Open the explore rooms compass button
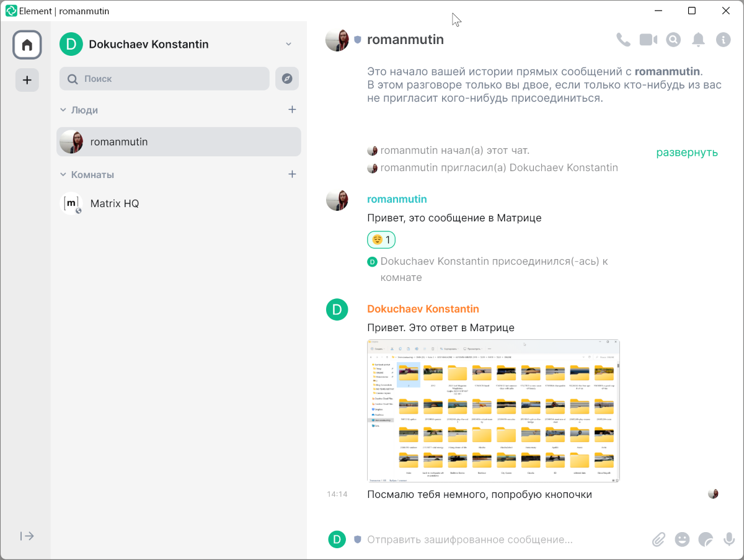The image size is (744, 560). [x=287, y=79]
